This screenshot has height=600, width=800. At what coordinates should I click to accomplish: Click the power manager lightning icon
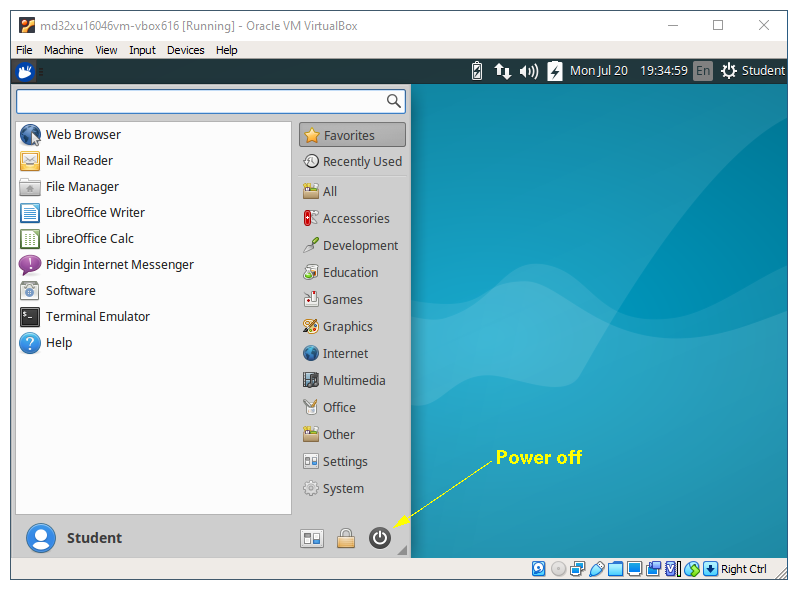click(554, 71)
